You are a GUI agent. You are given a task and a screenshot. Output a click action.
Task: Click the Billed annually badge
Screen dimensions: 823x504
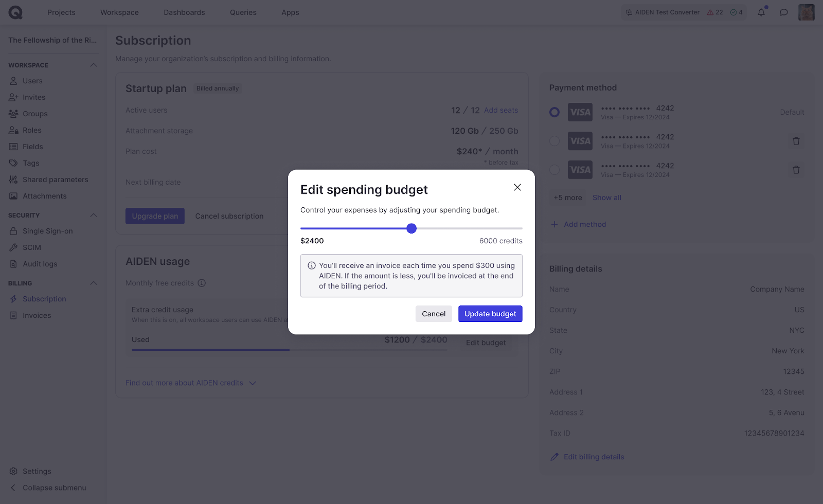tap(218, 88)
